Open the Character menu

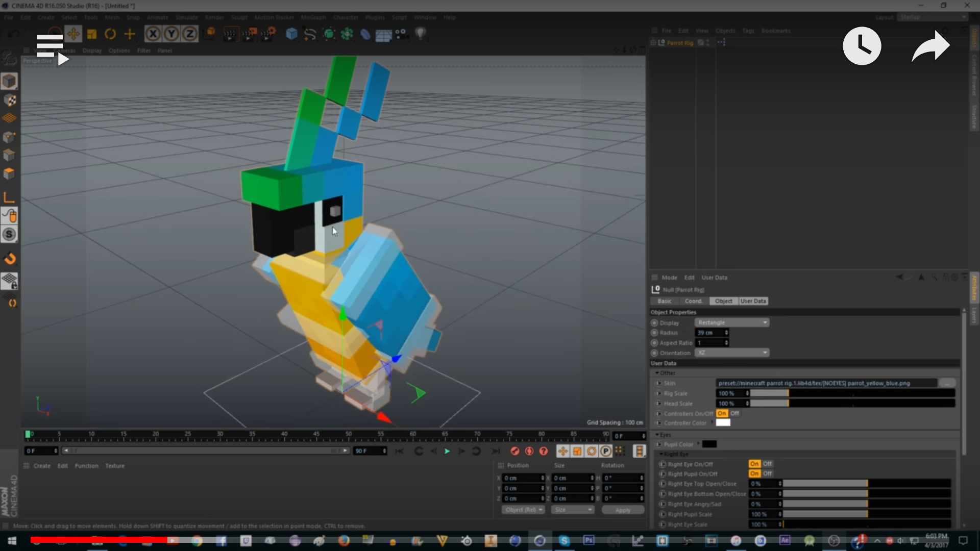click(346, 17)
